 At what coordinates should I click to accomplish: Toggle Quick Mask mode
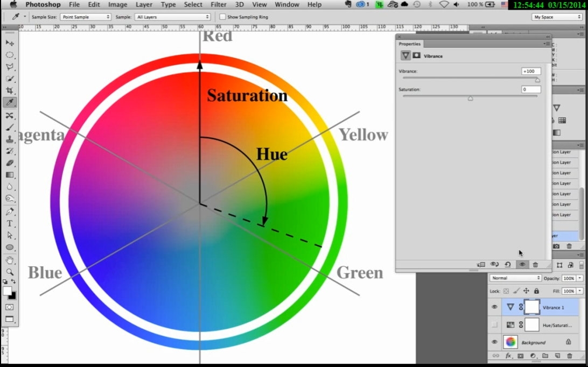(10, 307)
